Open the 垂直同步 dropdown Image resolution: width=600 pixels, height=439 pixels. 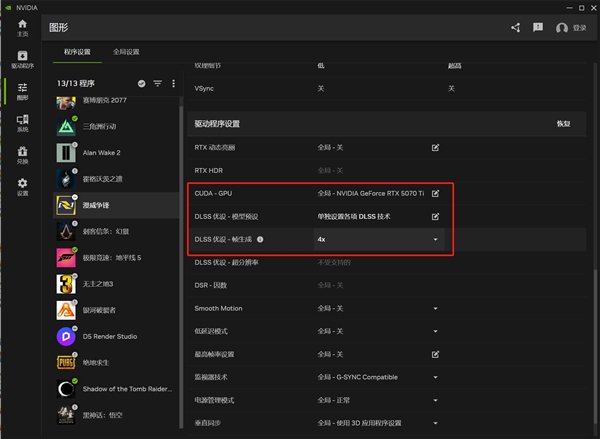point(435,423)
